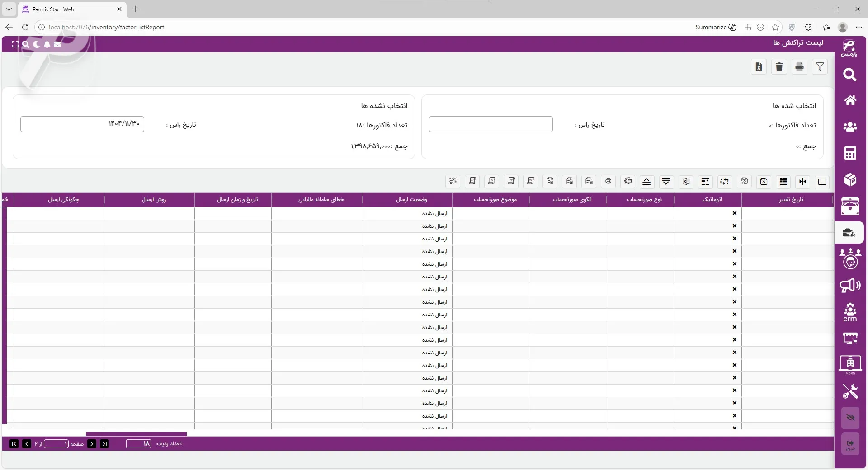
Task: Click the sidebar exit button
Action: tap(850, 444)
